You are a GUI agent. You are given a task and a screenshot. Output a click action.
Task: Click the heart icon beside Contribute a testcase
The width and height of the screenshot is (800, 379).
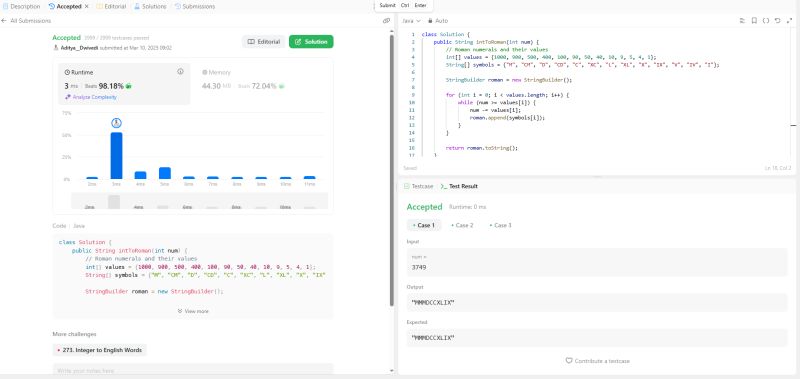(569, 361)
